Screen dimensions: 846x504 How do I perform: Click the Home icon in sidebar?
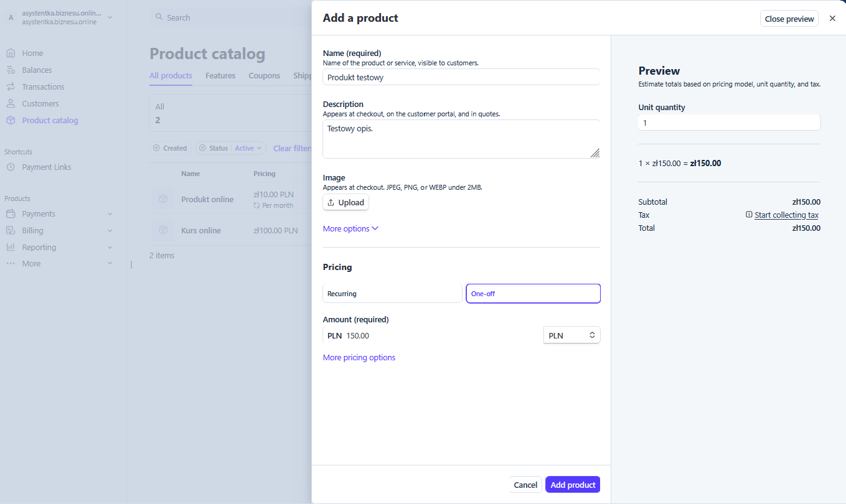click(x=11, y=54)
